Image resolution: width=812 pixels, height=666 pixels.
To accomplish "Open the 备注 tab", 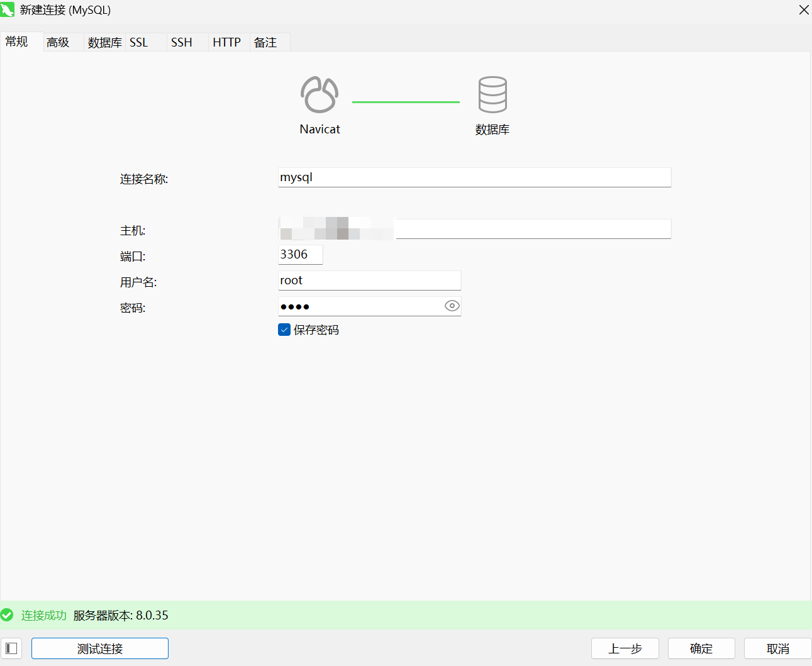I will tap(265, 42).
